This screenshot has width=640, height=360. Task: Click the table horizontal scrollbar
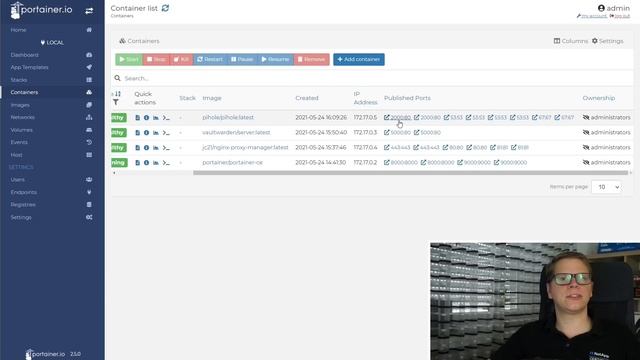[410, 173]
